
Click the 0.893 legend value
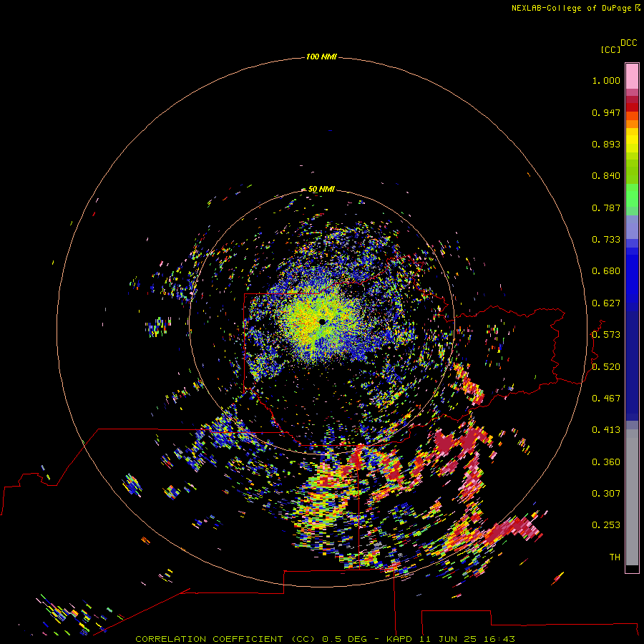coord(606,144)
